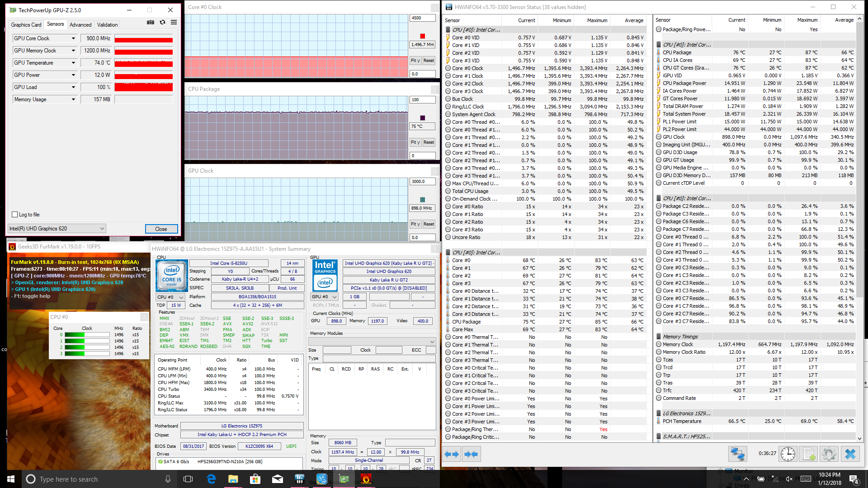Open the GPU Core Clock sensor dropdown
Viewport: 868px width, 488px height.
point(73,38)
